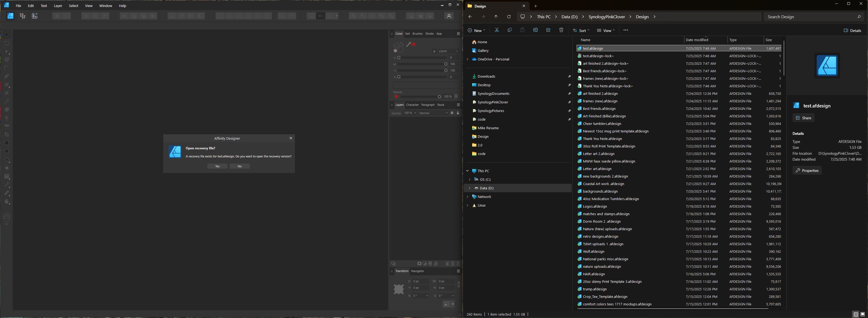The image size is (868, 318).
Task: Select the Designer persona icon in toolbar
Action: click(11, 16)
